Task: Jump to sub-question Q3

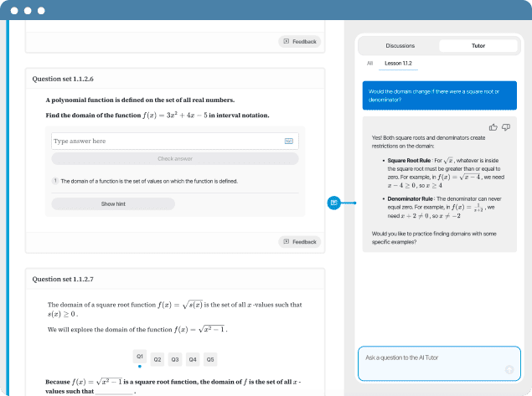Action: coord(174,359)
